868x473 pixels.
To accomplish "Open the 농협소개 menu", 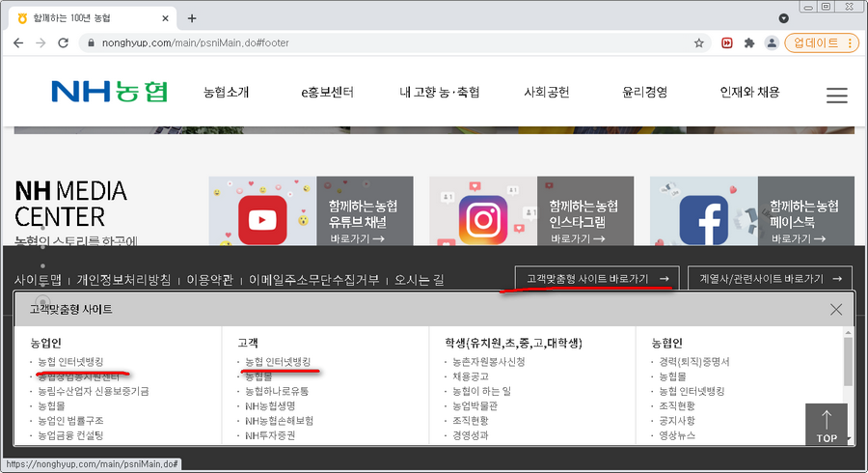I will (227, 92).
